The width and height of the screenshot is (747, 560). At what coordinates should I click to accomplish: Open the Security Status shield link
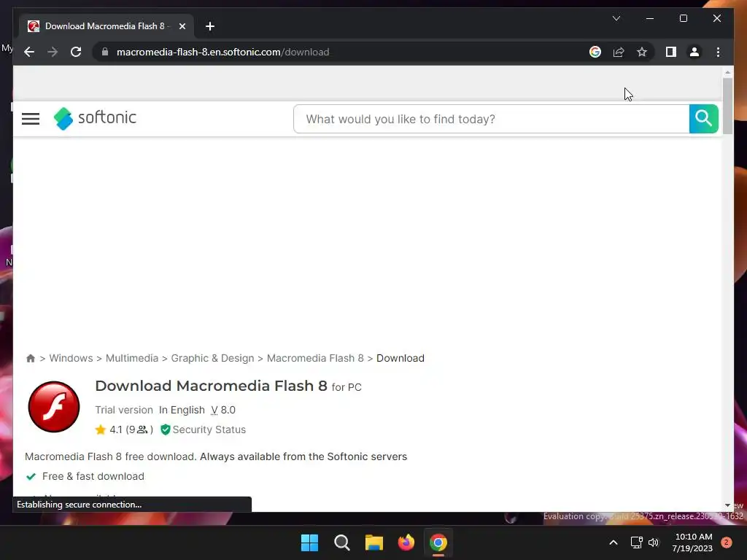tap(204, 429)
